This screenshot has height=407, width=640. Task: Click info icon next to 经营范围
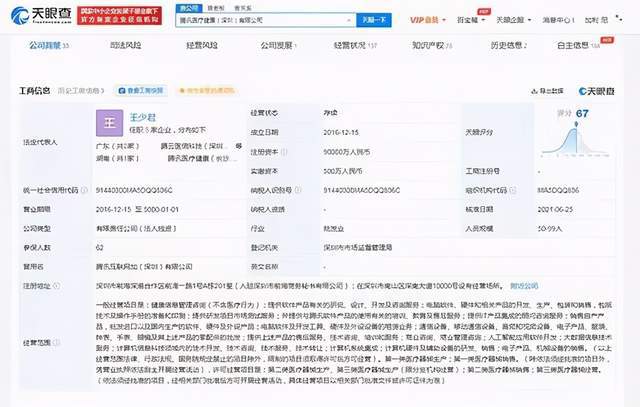(56, 343)
